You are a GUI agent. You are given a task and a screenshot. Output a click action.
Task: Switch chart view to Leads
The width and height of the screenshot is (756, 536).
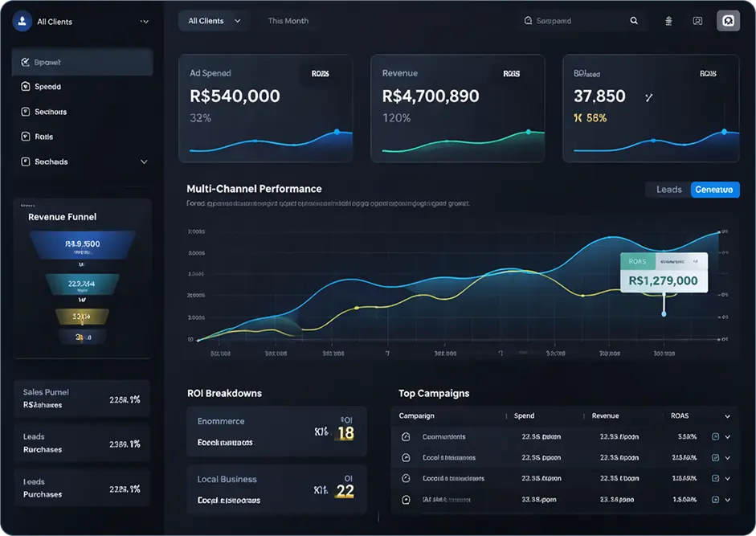point(668,190)
